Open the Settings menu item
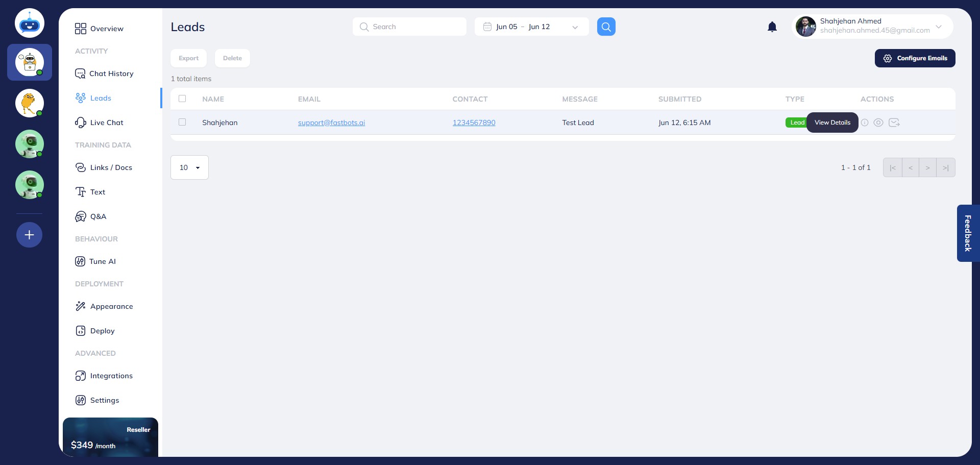The height and width of the screenshot is (465, 980). point(104,400)
